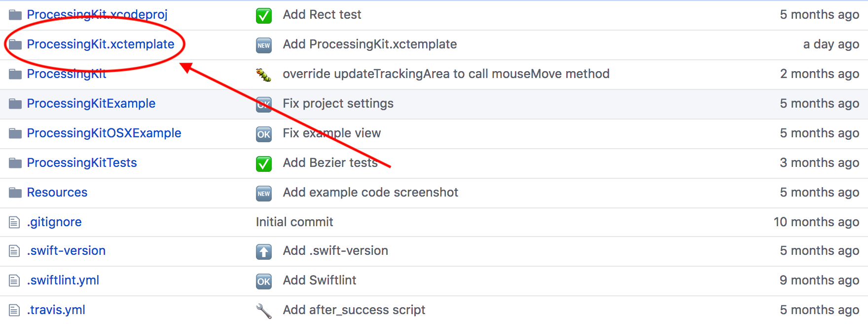The width and height of the screenshot is (868, 324).
Task: Click the ProcessingKit.xctemplate folder icon
Action: point(15,45)
